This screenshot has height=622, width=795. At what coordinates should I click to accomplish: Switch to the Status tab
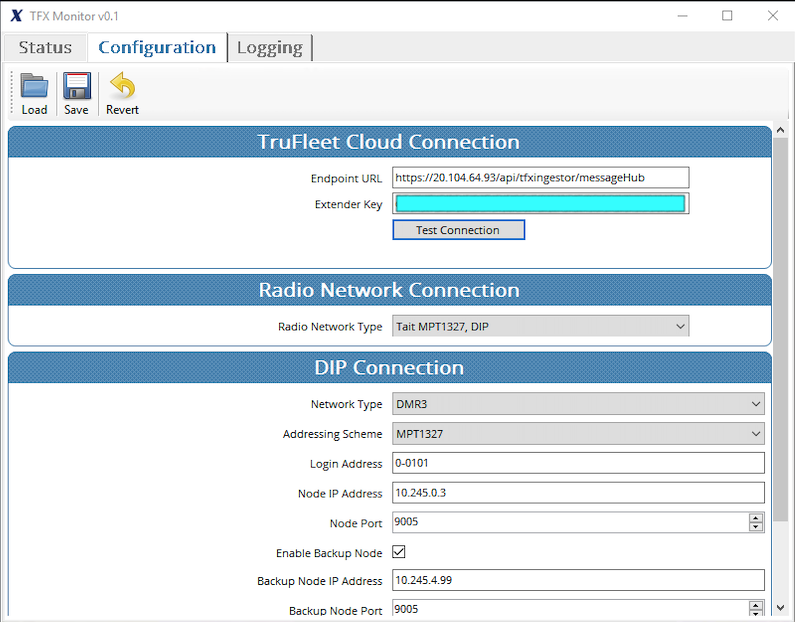pos(45,48)
